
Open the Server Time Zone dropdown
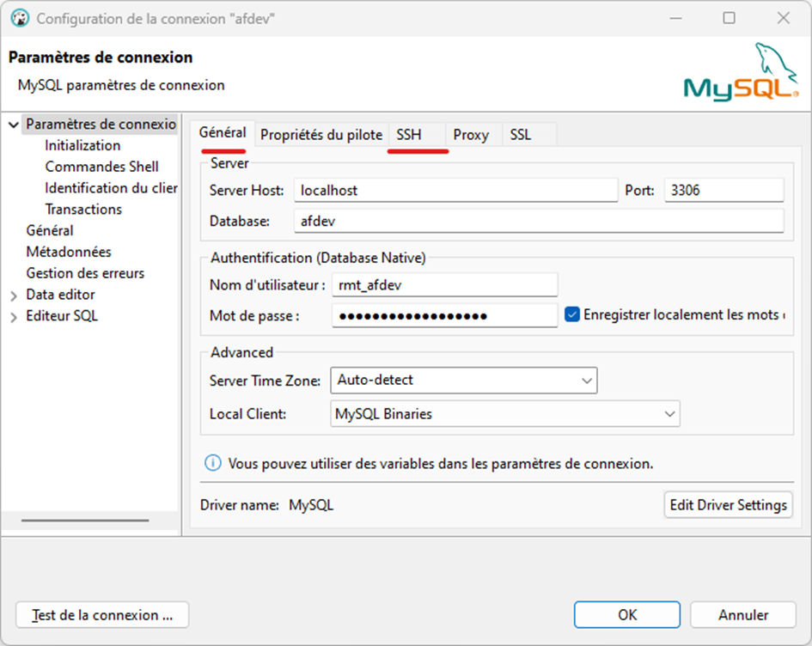point(463,380)
